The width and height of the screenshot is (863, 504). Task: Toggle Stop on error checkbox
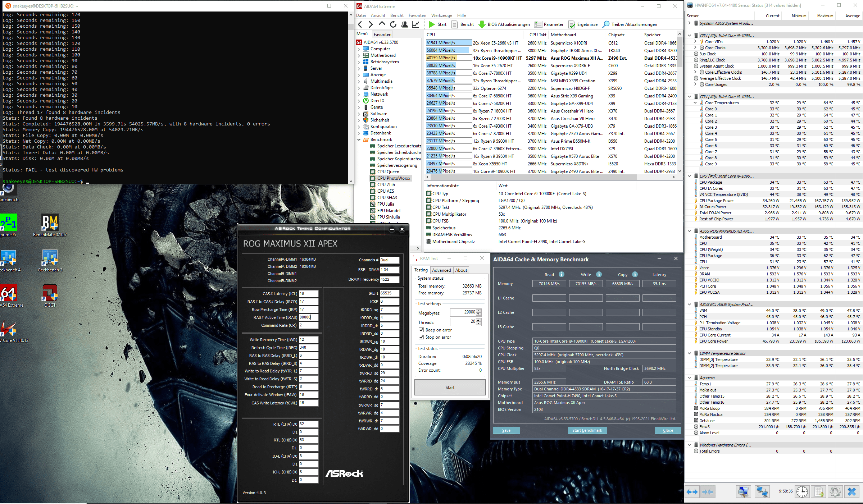421,337
